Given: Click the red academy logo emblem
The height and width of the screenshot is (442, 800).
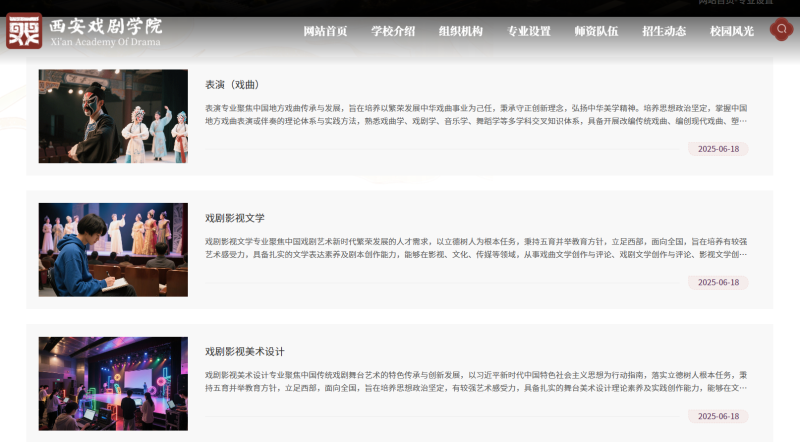Looking at the screenshot, I should [23, 31].
